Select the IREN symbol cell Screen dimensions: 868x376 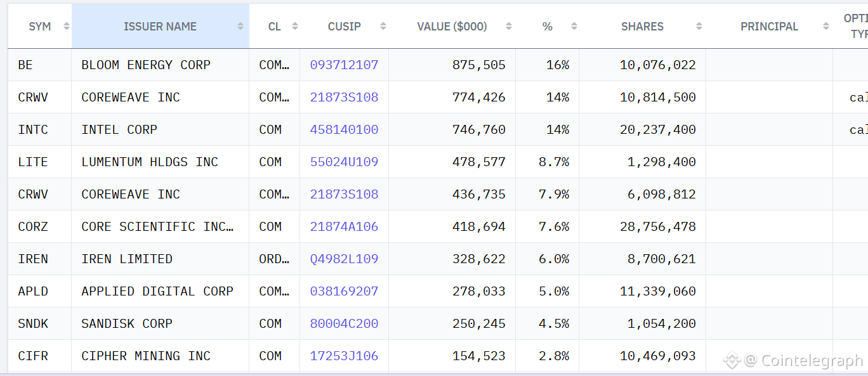point(40,259)
